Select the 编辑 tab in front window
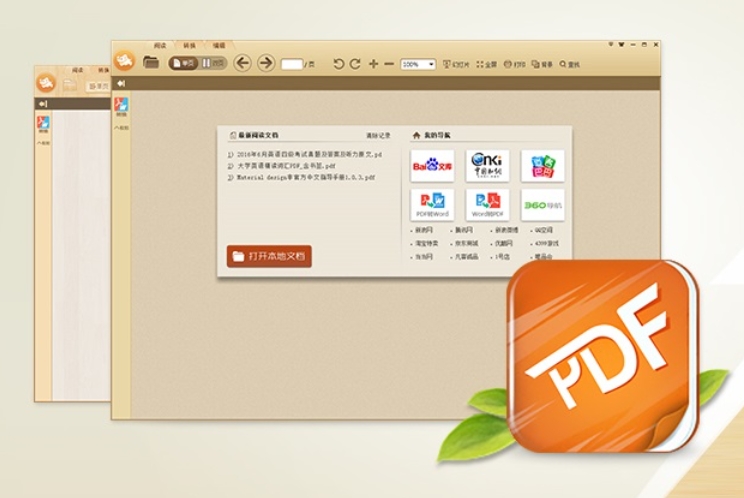744x498 pixels. coord(219,46)
